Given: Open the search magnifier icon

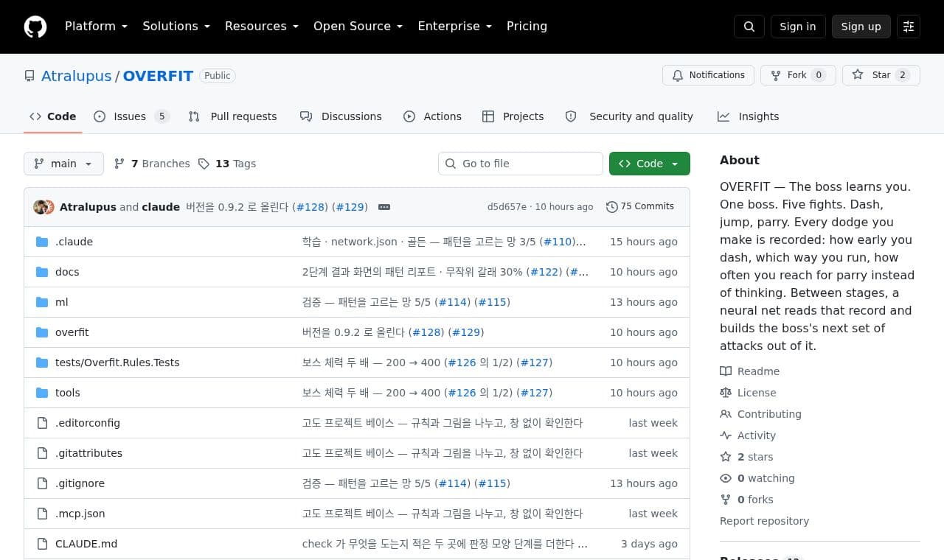Looking at the screenshot, I should [x=749, y=27].
